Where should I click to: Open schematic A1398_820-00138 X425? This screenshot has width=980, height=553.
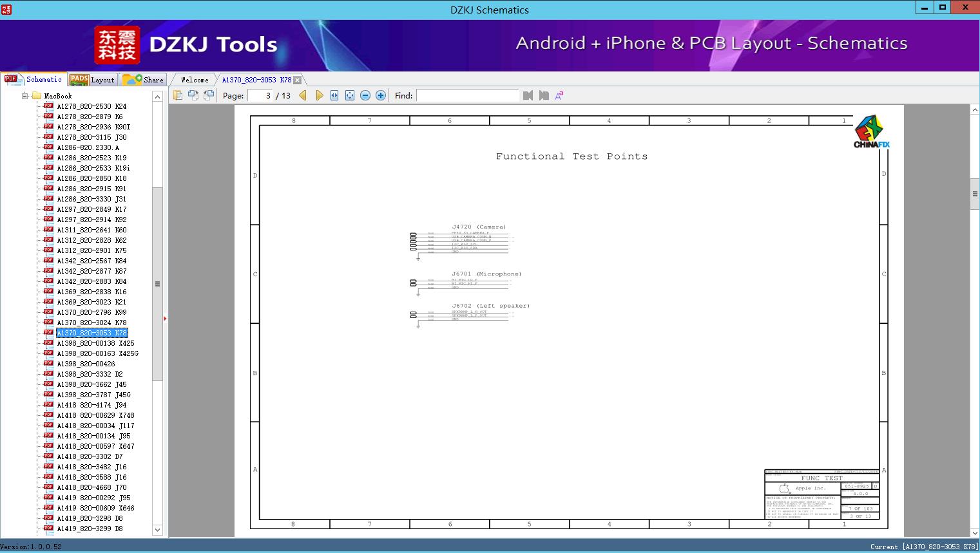(x=95, y=343)
